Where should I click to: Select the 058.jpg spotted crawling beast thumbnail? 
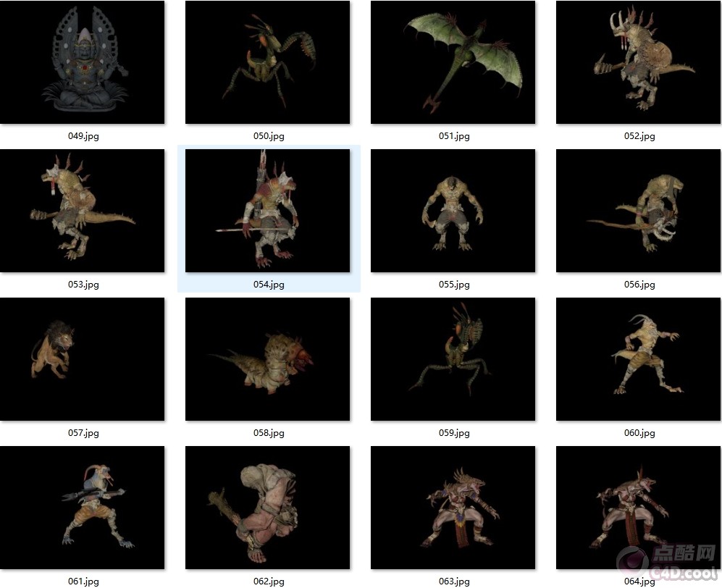(x=267, y=359)
